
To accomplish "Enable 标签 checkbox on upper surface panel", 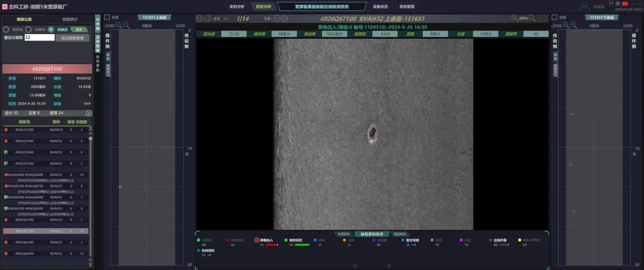I will [107, 17].
